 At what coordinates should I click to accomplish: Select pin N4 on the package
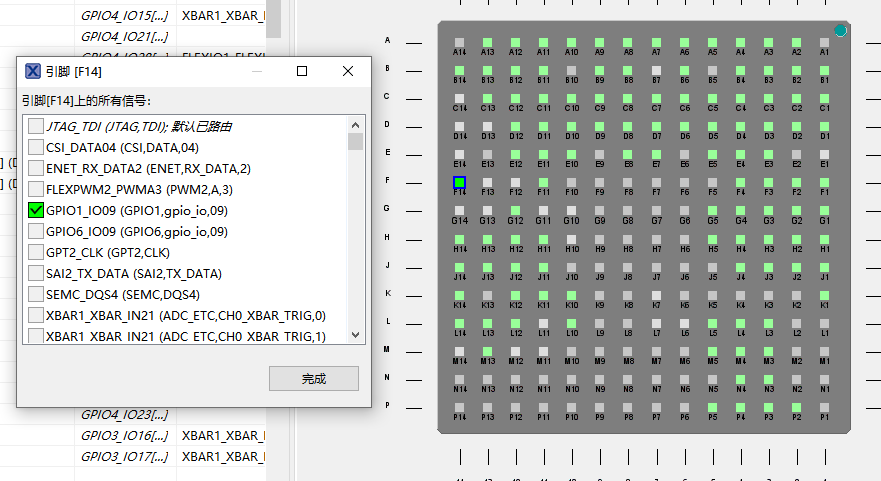click(x=741, y=380)
